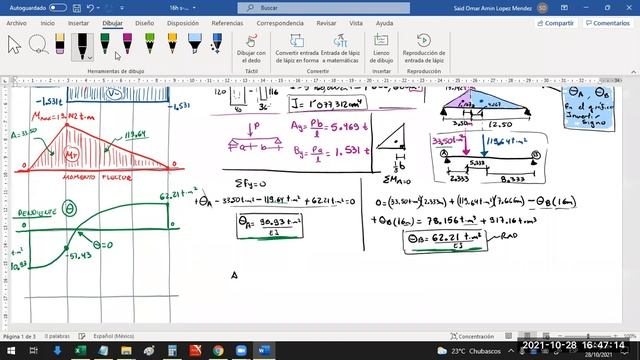Start Reproducción de entrada de lápiz
The height and width of the screenshot is (360, 640).
[x=424, y=48]
